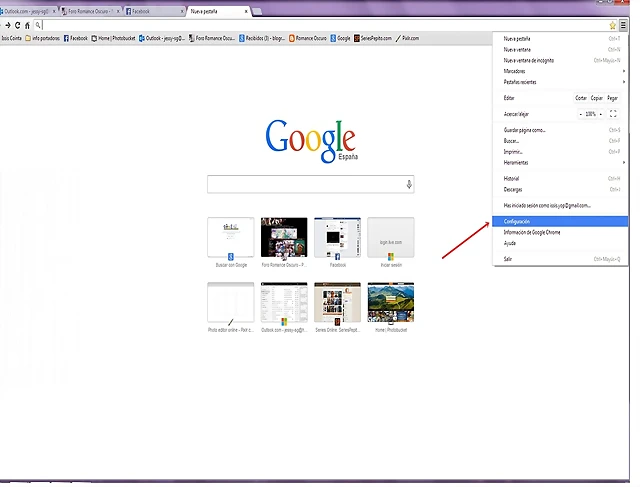
Task: Expand the Pestañas recientes submenu
Action: [x=560, y=82]
